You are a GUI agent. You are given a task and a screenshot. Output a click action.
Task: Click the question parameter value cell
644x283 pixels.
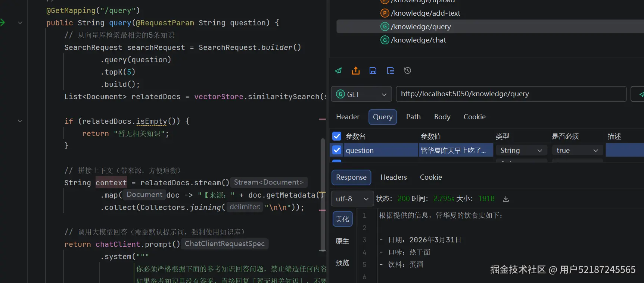(456, 150)
